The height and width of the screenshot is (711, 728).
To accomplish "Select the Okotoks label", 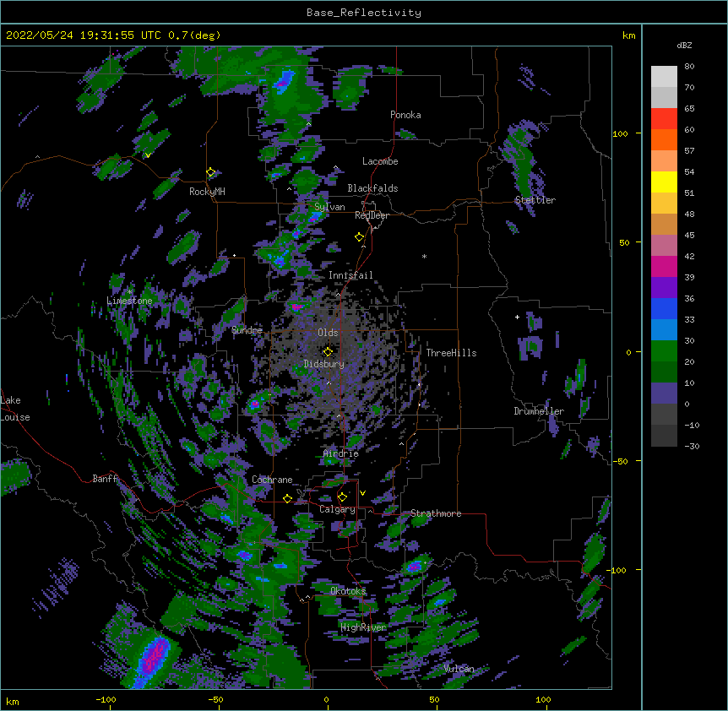I will coord(348,591).
